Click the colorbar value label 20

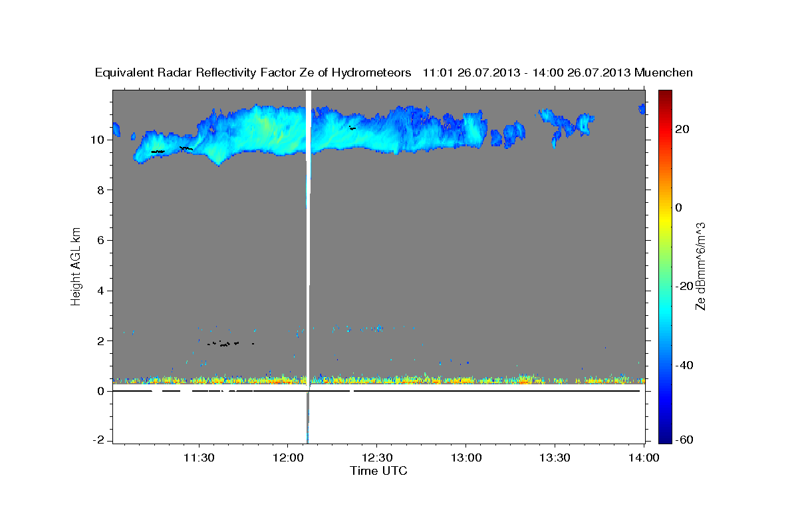(x=682, y=129)
